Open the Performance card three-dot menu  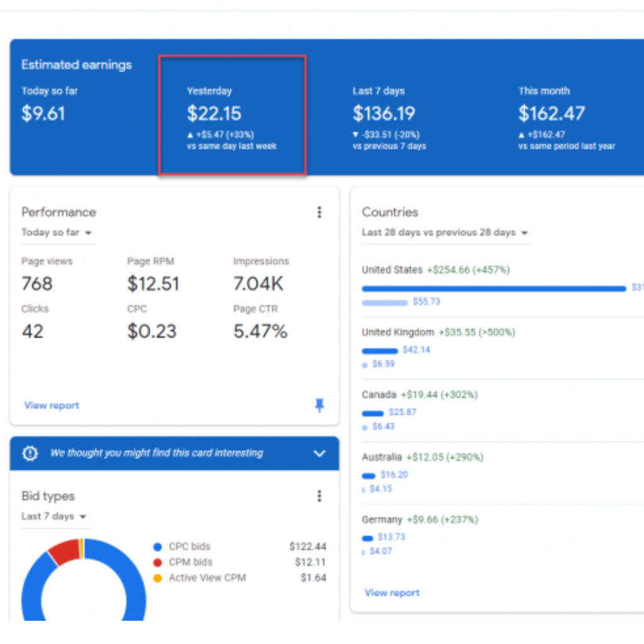click(x=319, y=213)
